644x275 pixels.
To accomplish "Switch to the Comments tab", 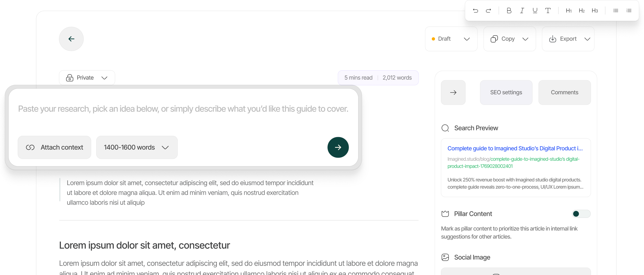I will click(564, 92).
